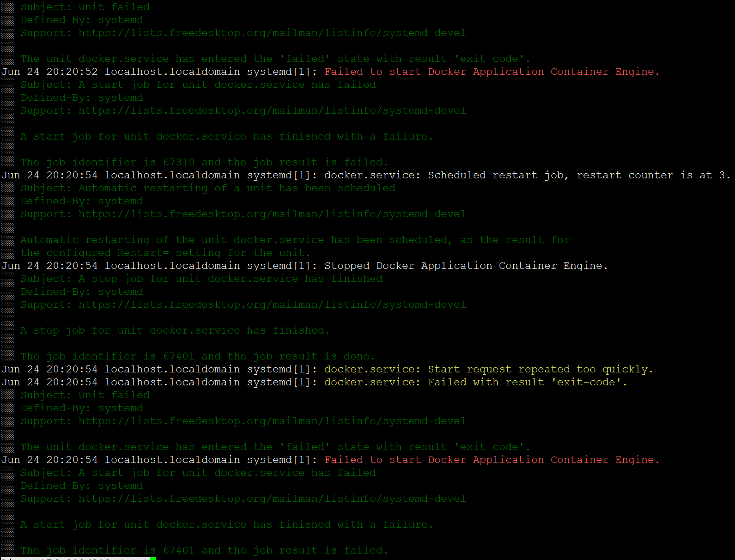735x560 pixels.
Task: Click the line starting 'Automatic restarting of the unit docker.service'
Action: pos(295,240)
